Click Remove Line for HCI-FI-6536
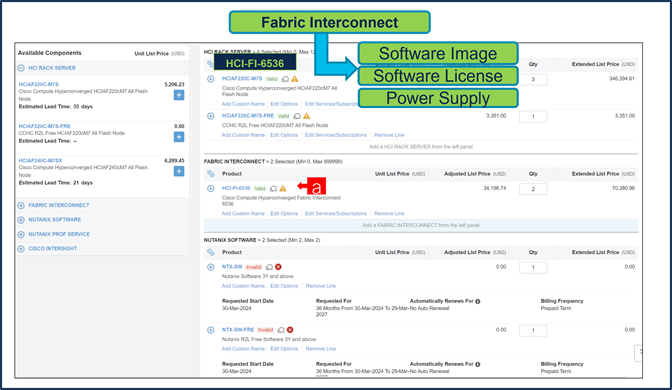Screen dimensions: 672x390 [x=389, y=213]
